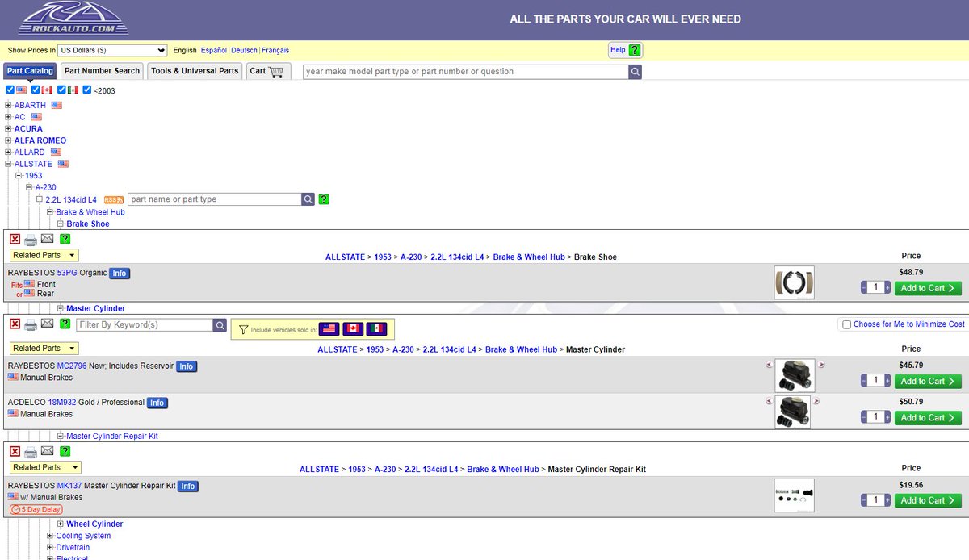The width and height of the screenshot is (969, 560).
Task: Expand the Wheel Cylinder category
Action: tap(61, 524)
